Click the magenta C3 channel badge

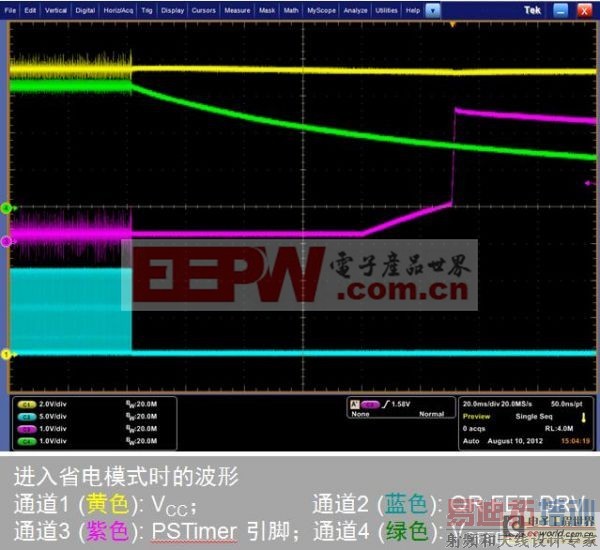(27, 429)
